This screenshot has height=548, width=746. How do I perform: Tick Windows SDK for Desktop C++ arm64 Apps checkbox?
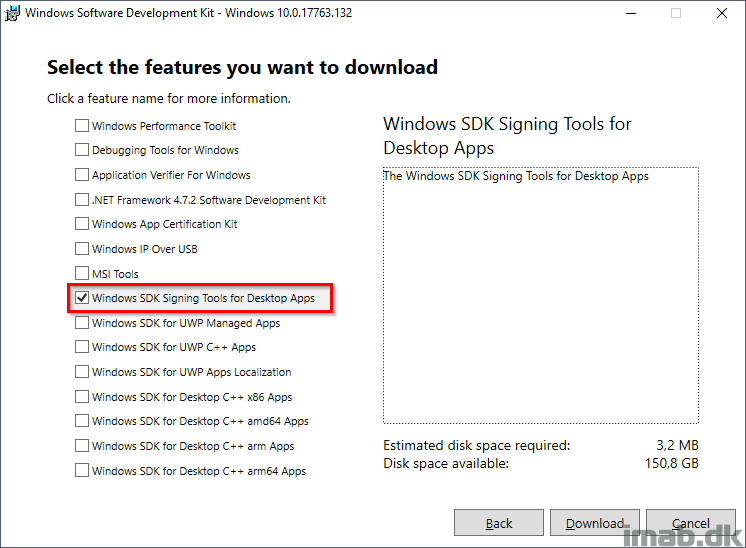point(82,470)
